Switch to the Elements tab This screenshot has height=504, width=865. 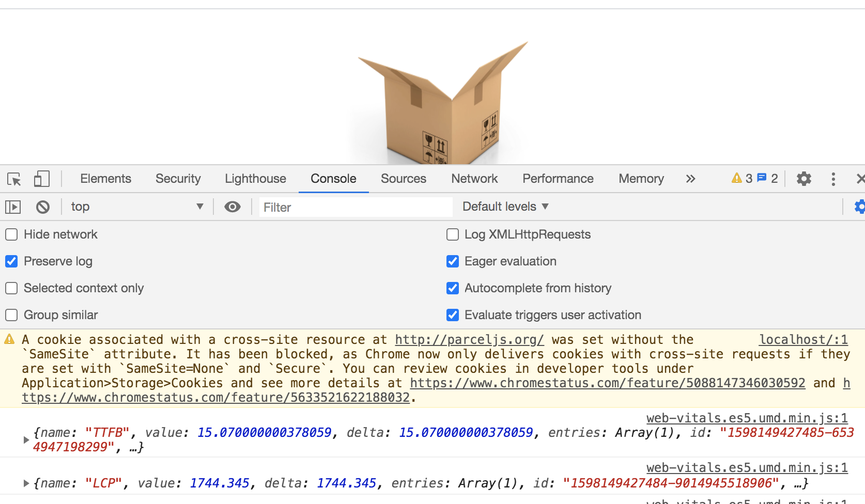click(x=105, y=179)
